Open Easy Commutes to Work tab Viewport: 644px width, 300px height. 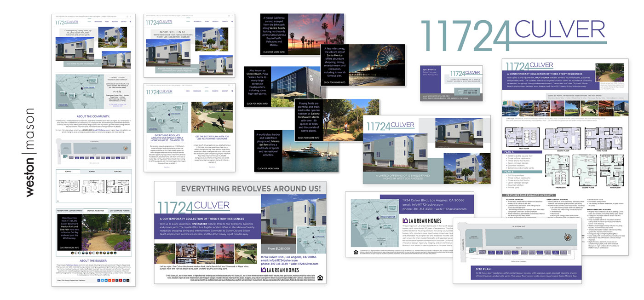tap(120, 210)
